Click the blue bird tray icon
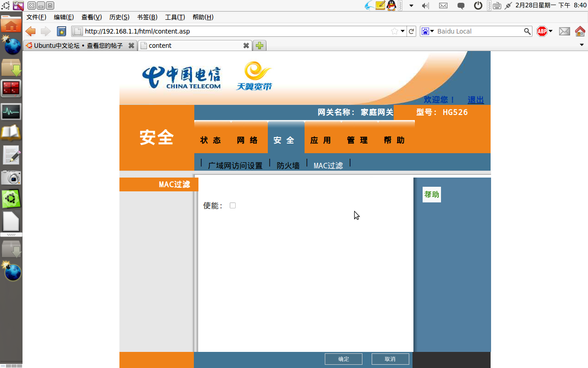 tap(369, 6)
